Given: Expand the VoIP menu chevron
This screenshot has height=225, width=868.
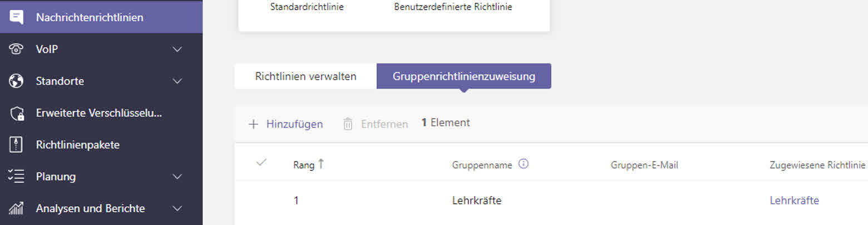Looking at the screenshot, I should pyautogui.click(x=177, y=50).
